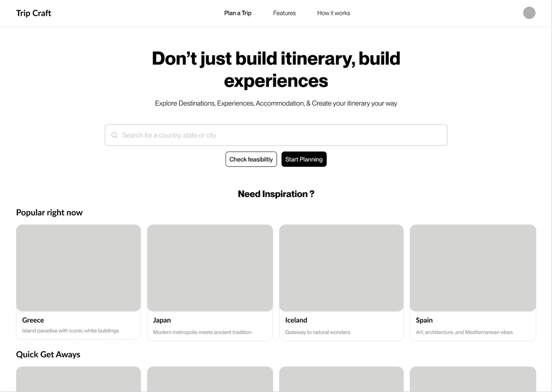Select the Greece card image

(x=79, y=268)
